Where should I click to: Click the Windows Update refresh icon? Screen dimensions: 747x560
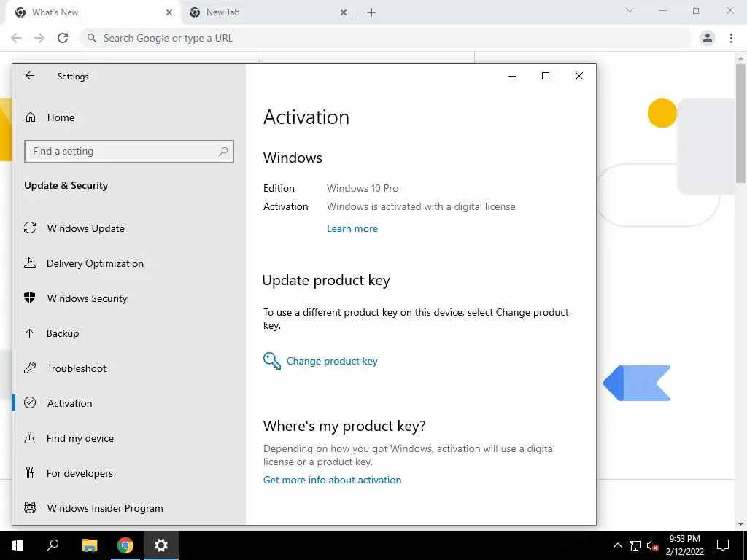[30, 228]
